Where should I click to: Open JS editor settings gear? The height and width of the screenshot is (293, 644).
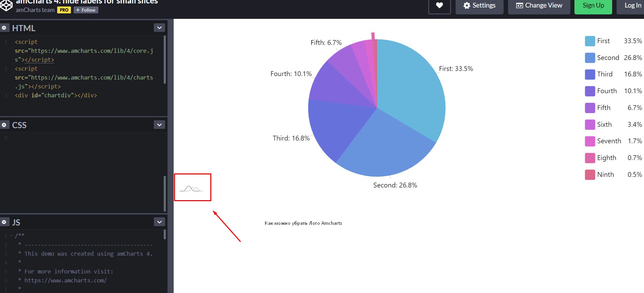tap(4, 222)
